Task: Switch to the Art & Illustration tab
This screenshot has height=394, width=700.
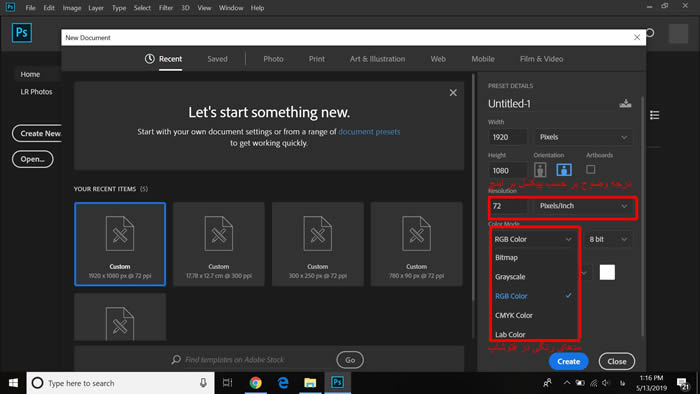Action: [x=377, y=59]
